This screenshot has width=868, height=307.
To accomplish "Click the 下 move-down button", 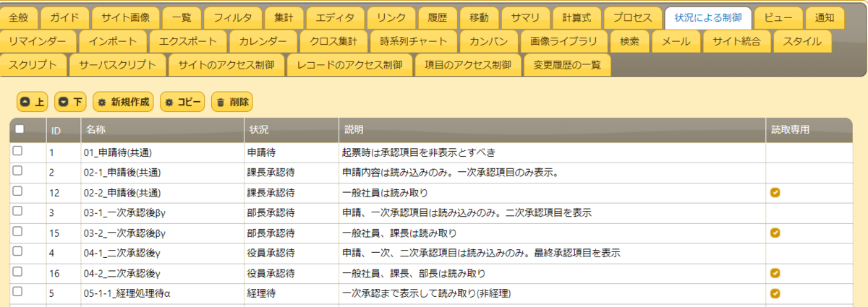I will [71, 102].
